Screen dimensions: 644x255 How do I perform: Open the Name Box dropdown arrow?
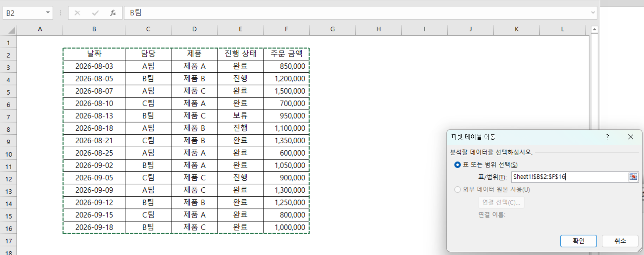(48, 13)
